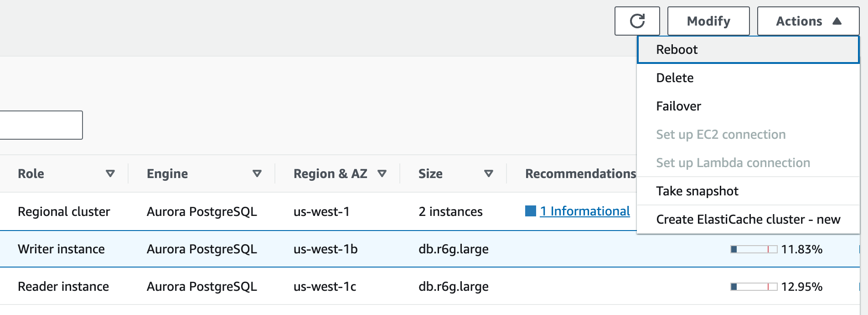Click the writer instance CPU usage bar
The image size is (868, 315).
(754, 249)
